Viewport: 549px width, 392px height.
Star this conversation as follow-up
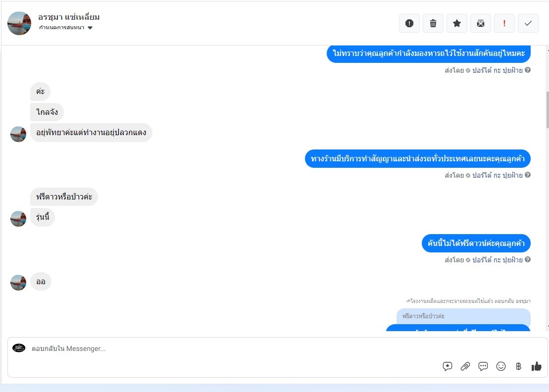coord(457,23)
